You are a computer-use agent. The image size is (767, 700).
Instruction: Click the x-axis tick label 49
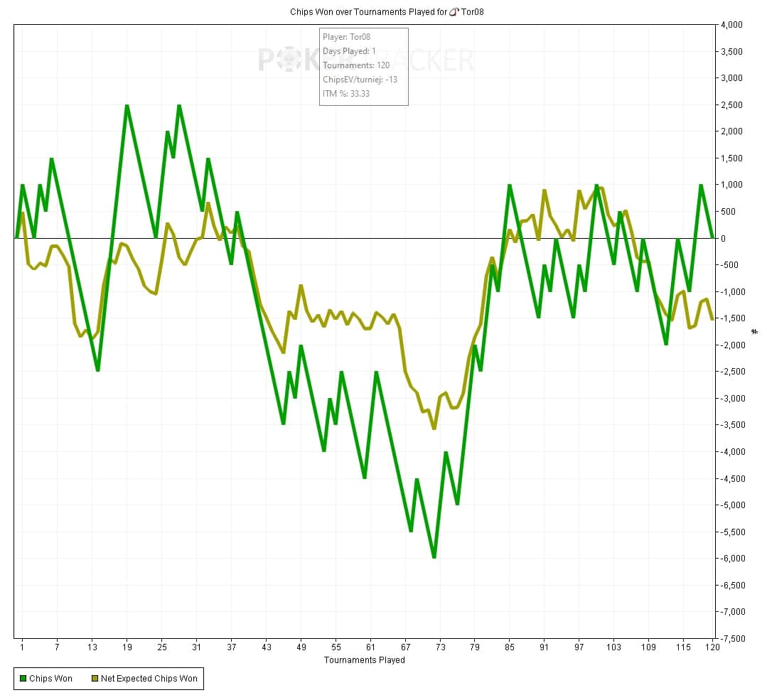301,647
